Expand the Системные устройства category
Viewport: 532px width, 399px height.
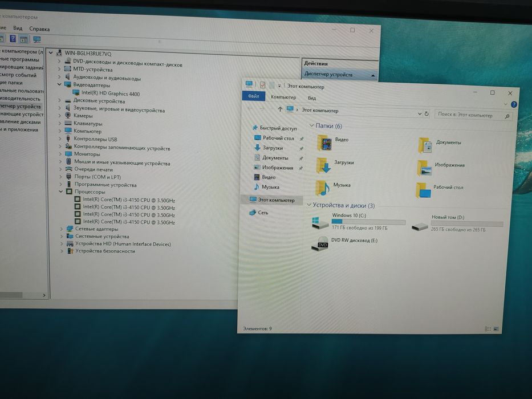coord(62,236)
